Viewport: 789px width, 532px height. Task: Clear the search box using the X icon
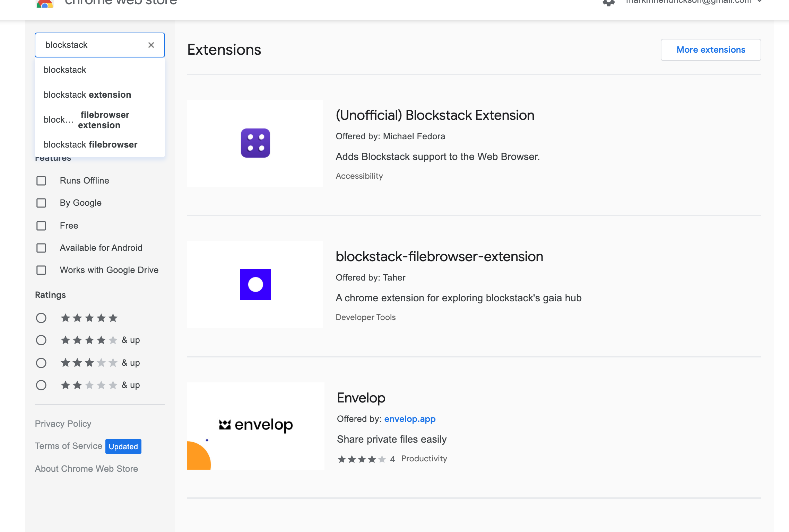(151, 45)
